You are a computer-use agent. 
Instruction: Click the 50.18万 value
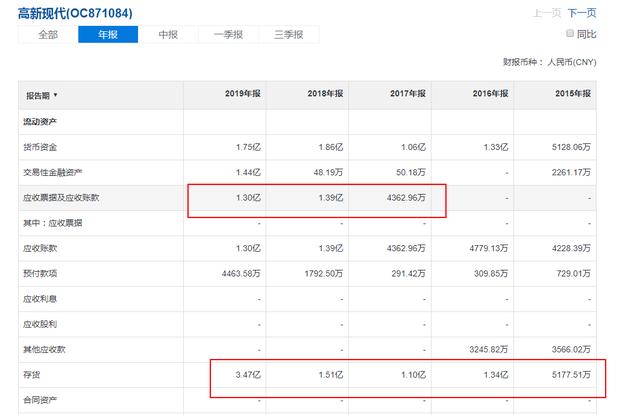click(x=411, y=172)
